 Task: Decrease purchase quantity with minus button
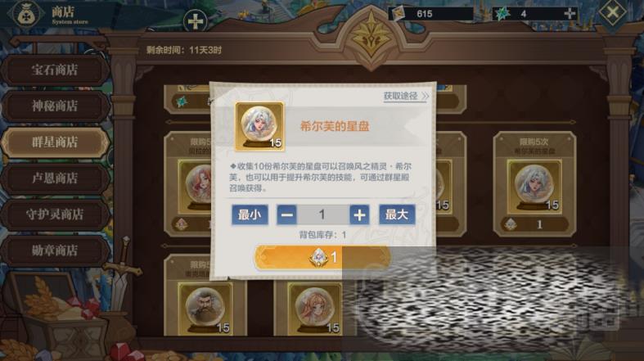(x=286, y=214)
